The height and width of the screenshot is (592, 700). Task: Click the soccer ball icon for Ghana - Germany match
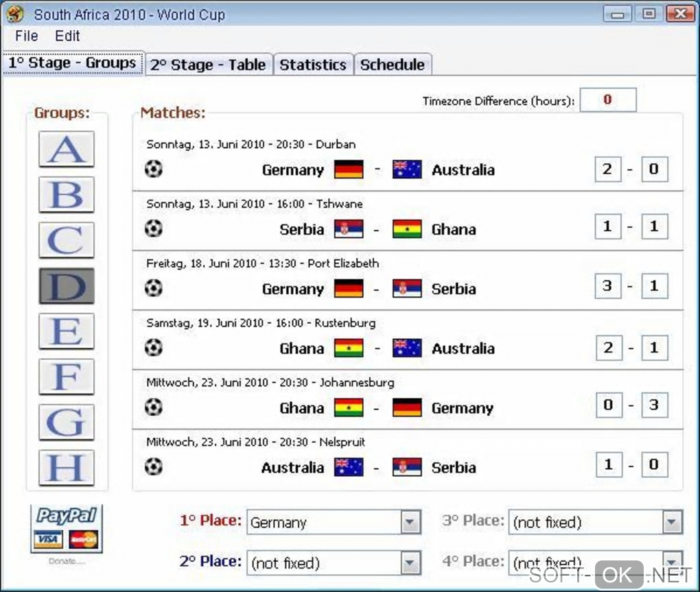point(154,407)
